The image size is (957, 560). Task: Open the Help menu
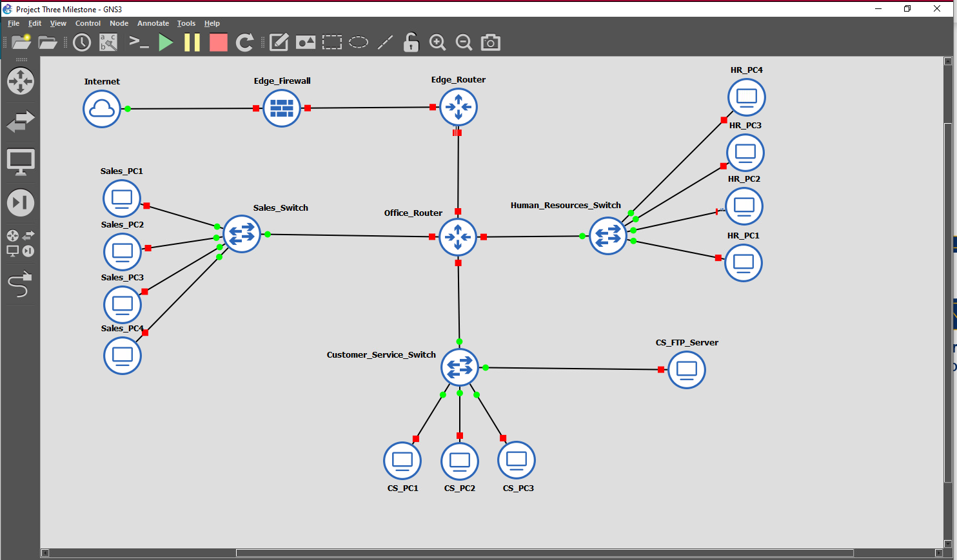pos(212,23)
